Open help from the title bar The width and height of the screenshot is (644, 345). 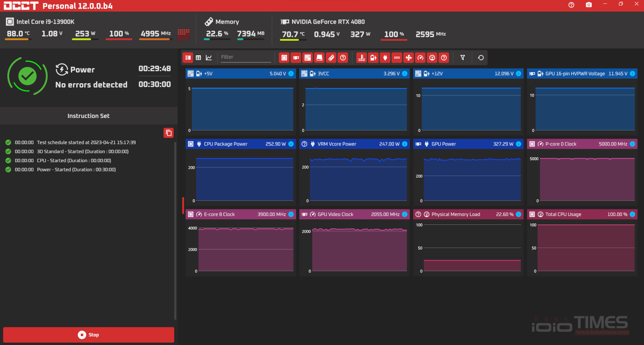[571, 5]
